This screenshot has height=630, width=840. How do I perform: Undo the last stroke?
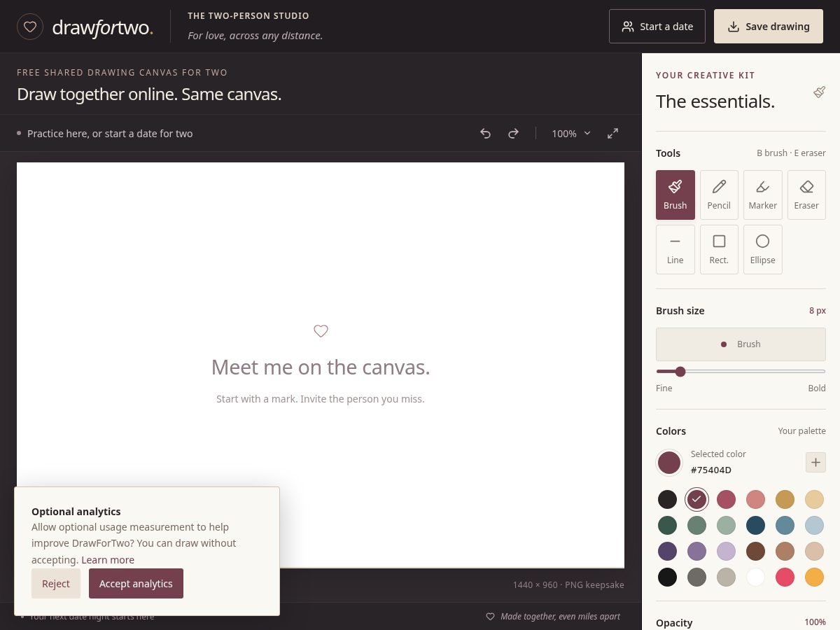click(x=485, y=133)
